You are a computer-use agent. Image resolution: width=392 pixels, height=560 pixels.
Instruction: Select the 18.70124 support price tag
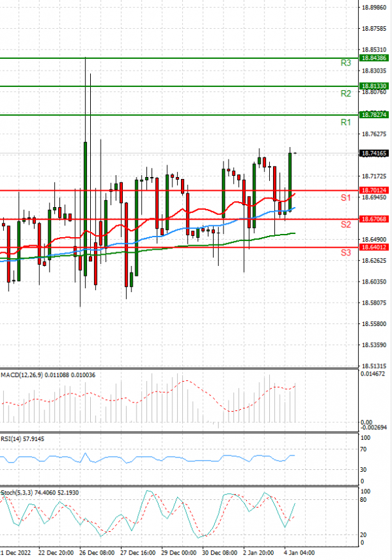coord(374,190)
